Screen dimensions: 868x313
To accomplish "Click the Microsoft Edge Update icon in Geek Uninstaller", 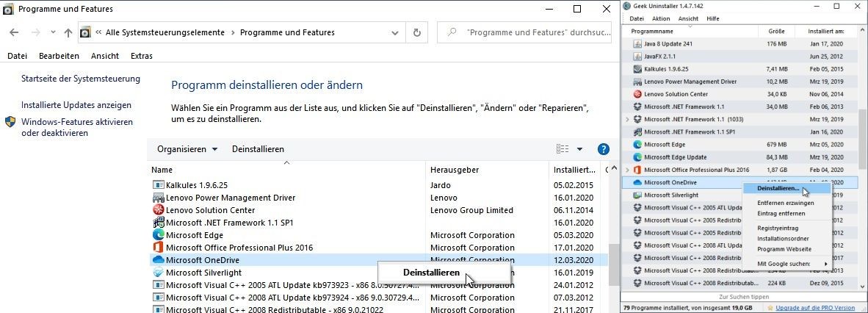I will (637, 157).
